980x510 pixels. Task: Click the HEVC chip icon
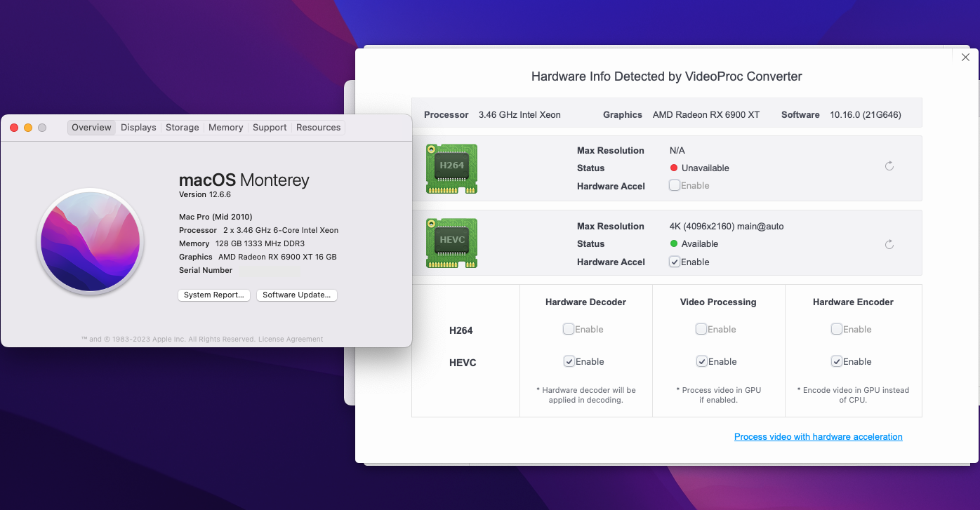pyautogui.click(x=451, y=243)
